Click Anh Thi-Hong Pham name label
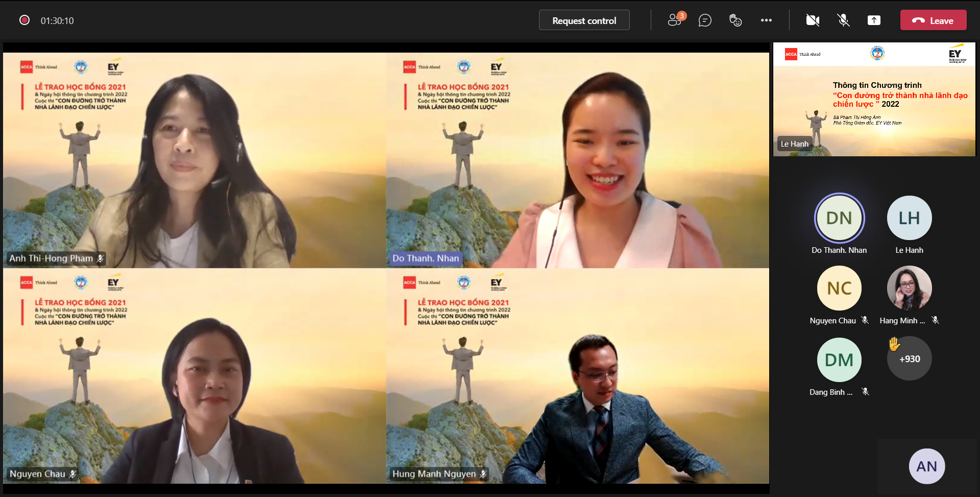The width and height of the screenshot is (980, 497). pos(51,258)
